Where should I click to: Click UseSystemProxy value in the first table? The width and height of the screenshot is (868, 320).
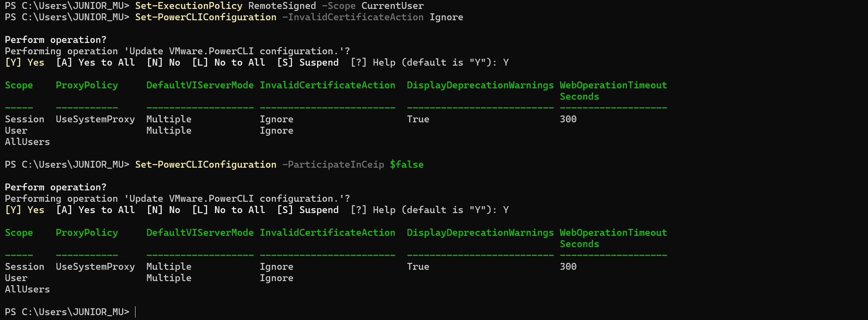(x=95, y=119)
